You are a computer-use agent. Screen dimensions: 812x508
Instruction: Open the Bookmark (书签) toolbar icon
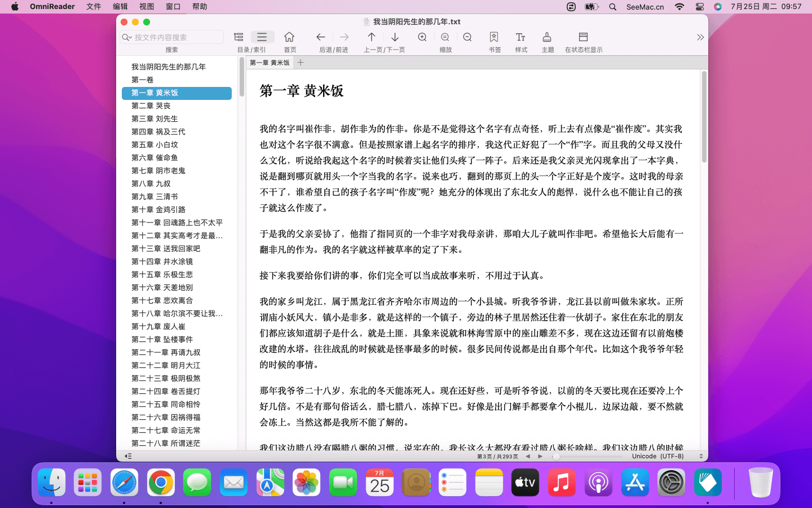[x=494, y=37]
